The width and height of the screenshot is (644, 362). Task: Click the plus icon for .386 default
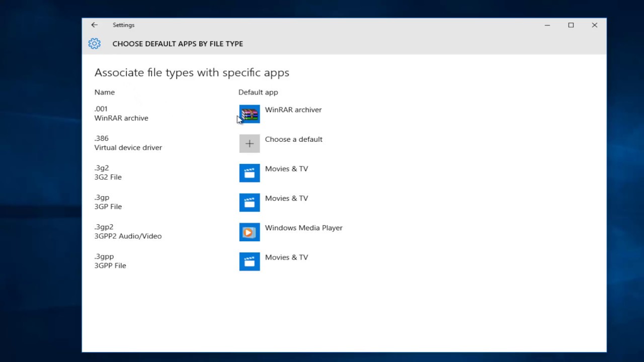250,144
